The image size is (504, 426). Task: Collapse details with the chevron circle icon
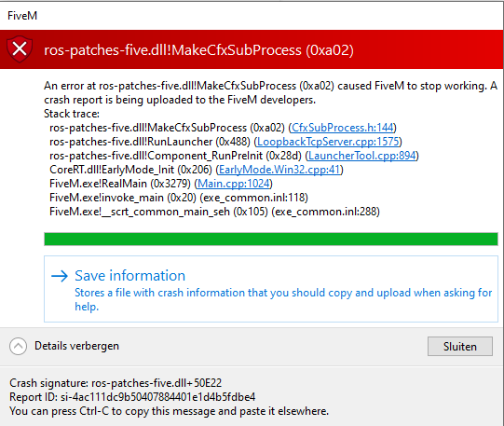coord(18,346)
